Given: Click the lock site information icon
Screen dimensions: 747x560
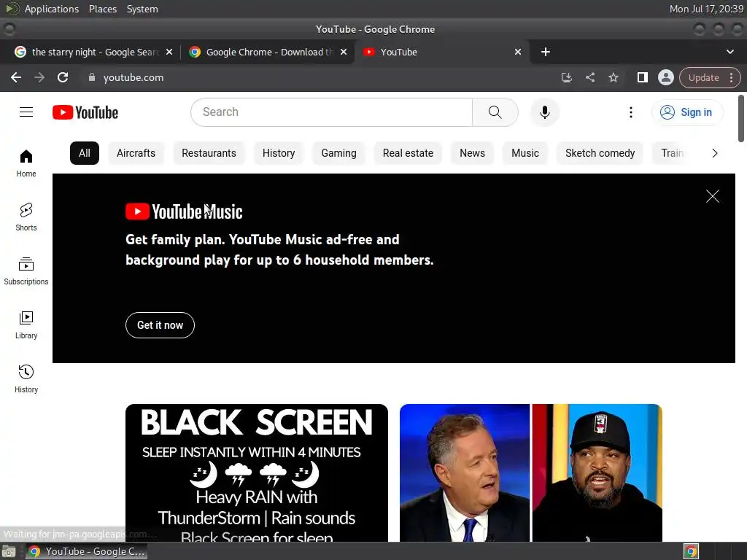Looking at the screenshot, I should click(92, 77).
